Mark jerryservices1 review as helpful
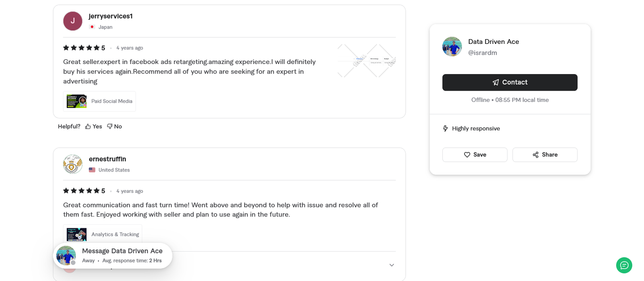Viewport: 644px width, 281px height. click(93, 126)
